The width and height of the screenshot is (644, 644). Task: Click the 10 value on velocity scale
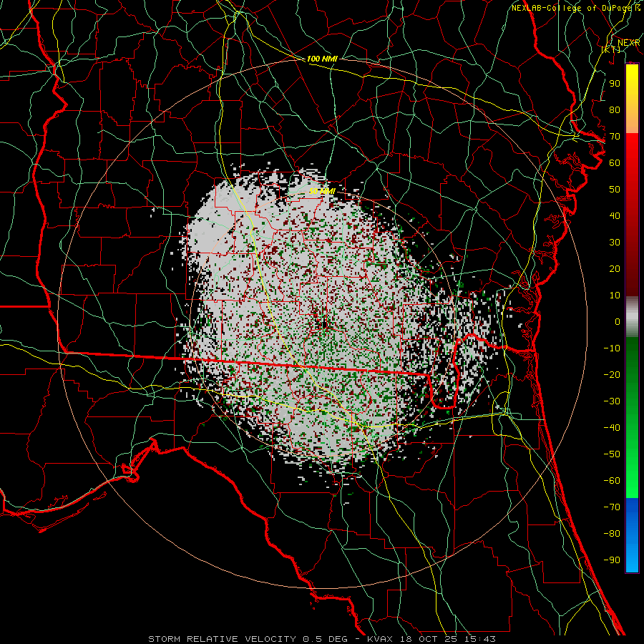pos(615,296)
